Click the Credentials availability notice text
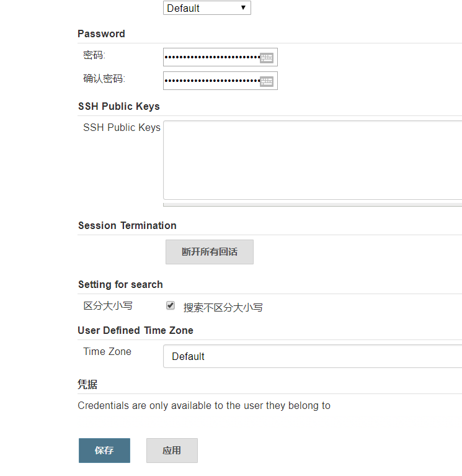 pyautogui.click(x=204, y=406)
